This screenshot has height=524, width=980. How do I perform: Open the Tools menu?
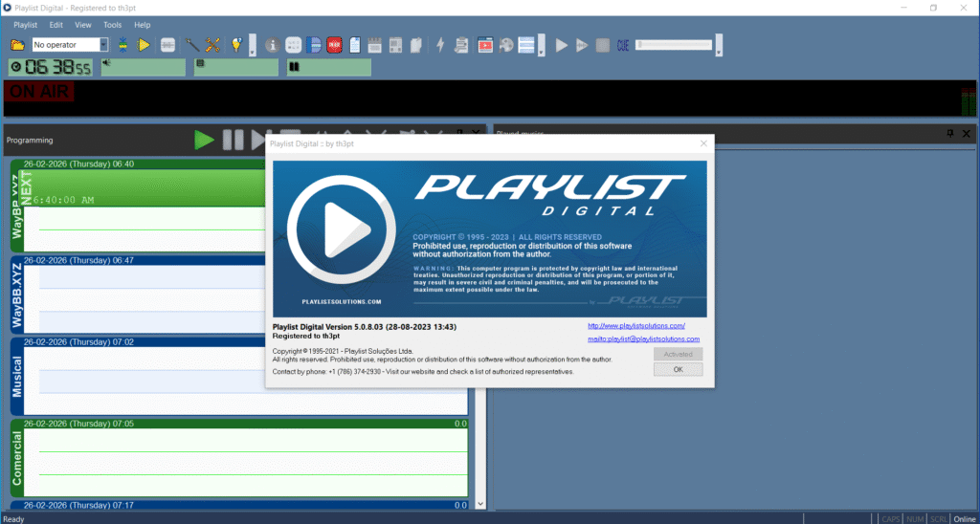[112, 25]
